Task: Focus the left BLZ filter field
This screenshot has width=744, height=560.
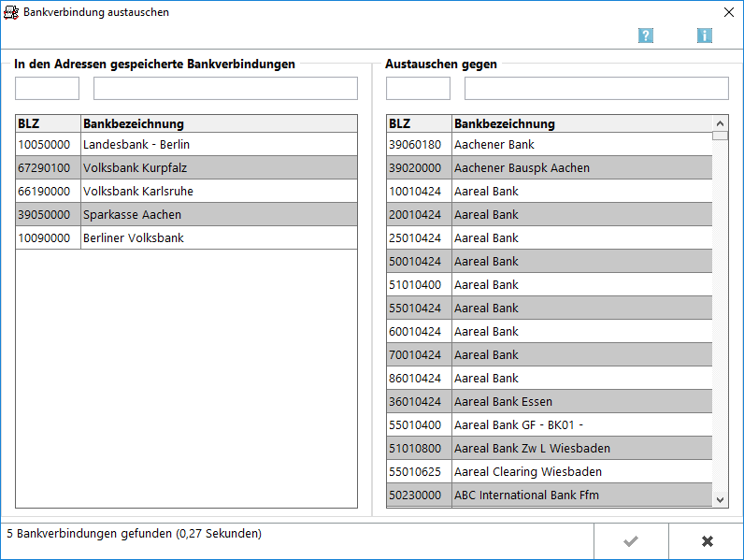Action: (47, 88)
